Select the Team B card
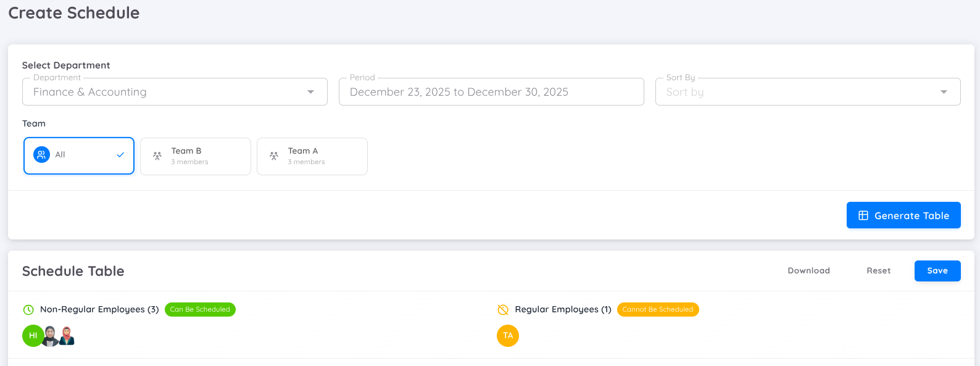Viewport: 980px width, 366px height. 196,156
